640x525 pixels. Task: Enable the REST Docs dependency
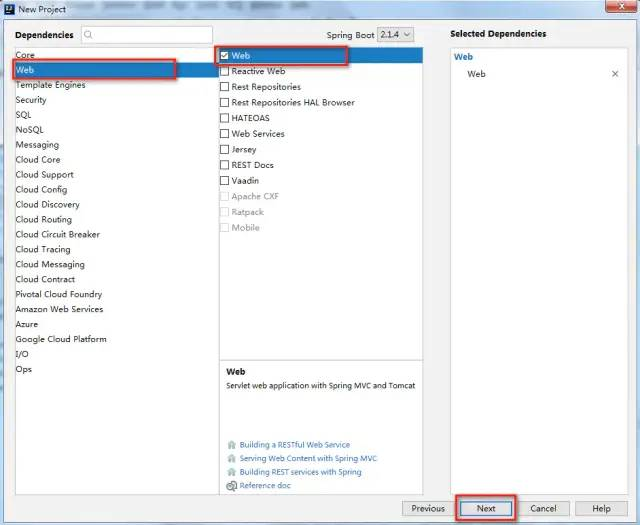pos(224,165)
